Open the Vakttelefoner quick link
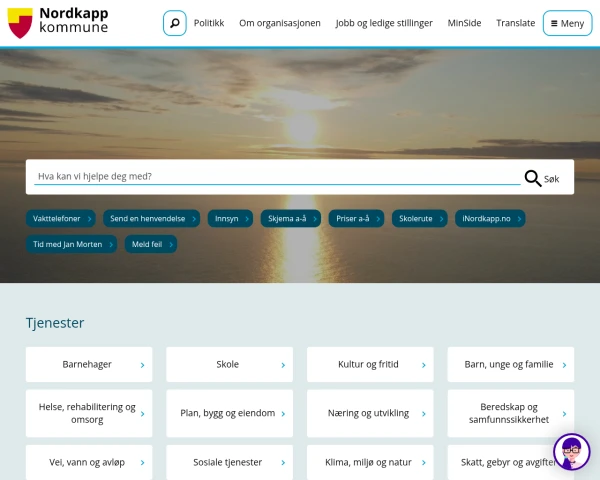This screenshot has width=600, height=480. [x=61, y=219]
